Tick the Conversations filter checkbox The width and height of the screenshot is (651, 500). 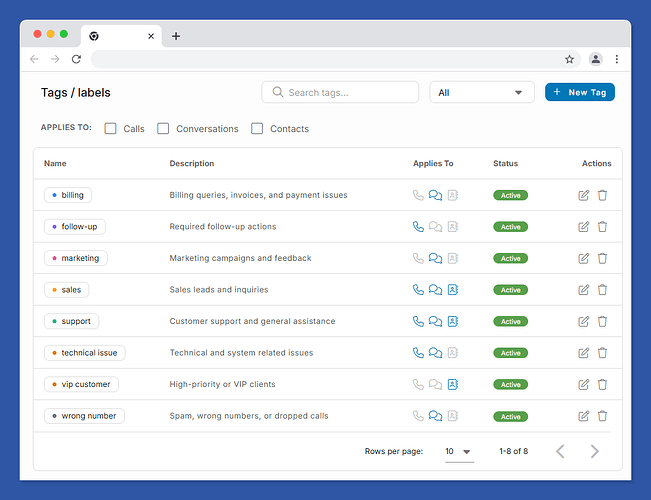pyautogui.click(x=163, y=128)
